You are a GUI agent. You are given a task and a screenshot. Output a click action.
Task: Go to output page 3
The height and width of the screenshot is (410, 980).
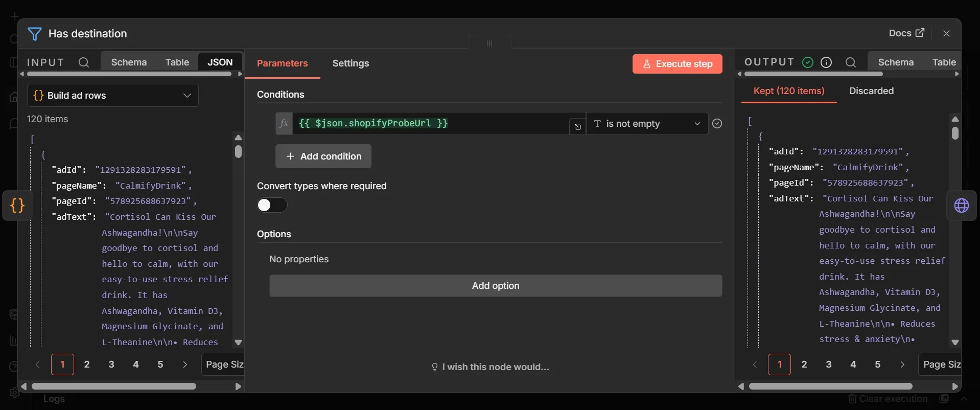tap(829, 365)
